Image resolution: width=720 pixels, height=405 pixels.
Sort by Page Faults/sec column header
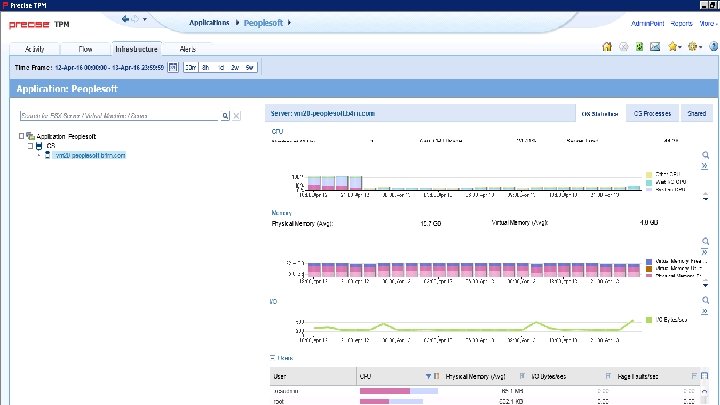(638, 376)
